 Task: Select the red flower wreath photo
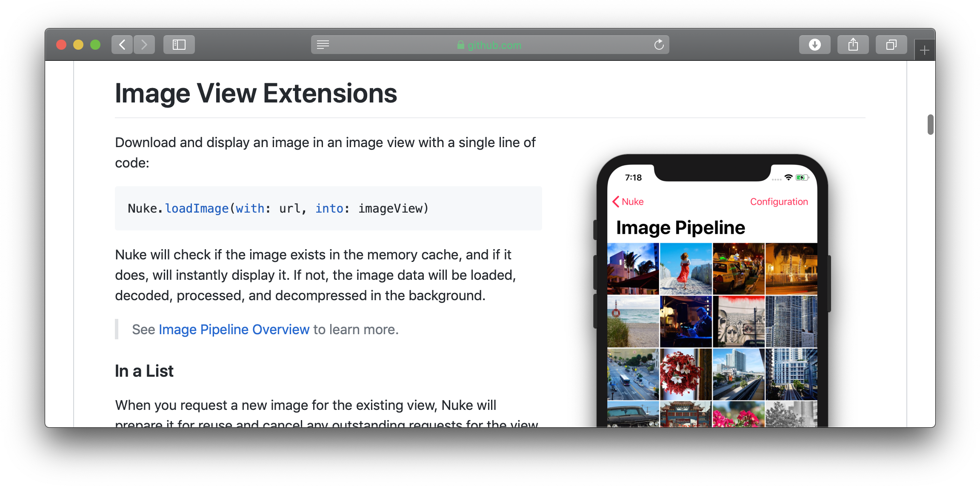tap(686, 374)
